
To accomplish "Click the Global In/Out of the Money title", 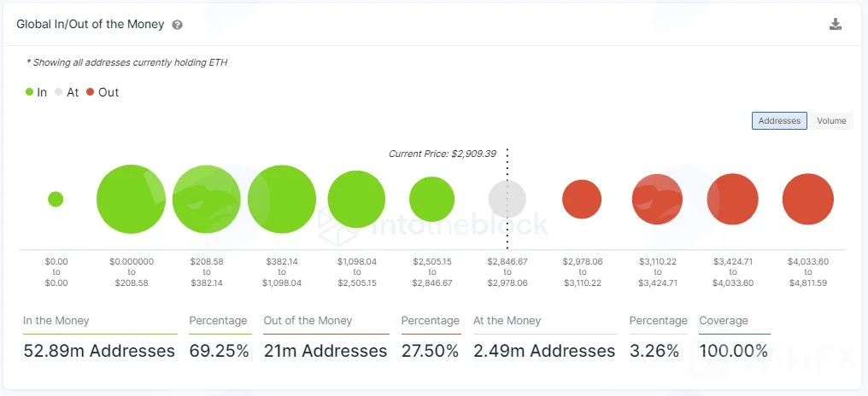I will 91,25.
